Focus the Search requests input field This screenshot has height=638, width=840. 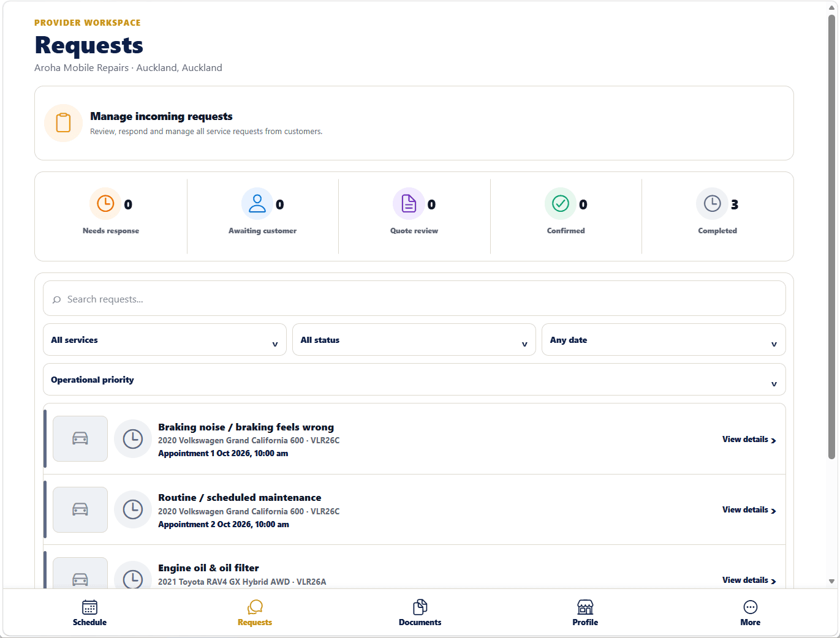414,299
